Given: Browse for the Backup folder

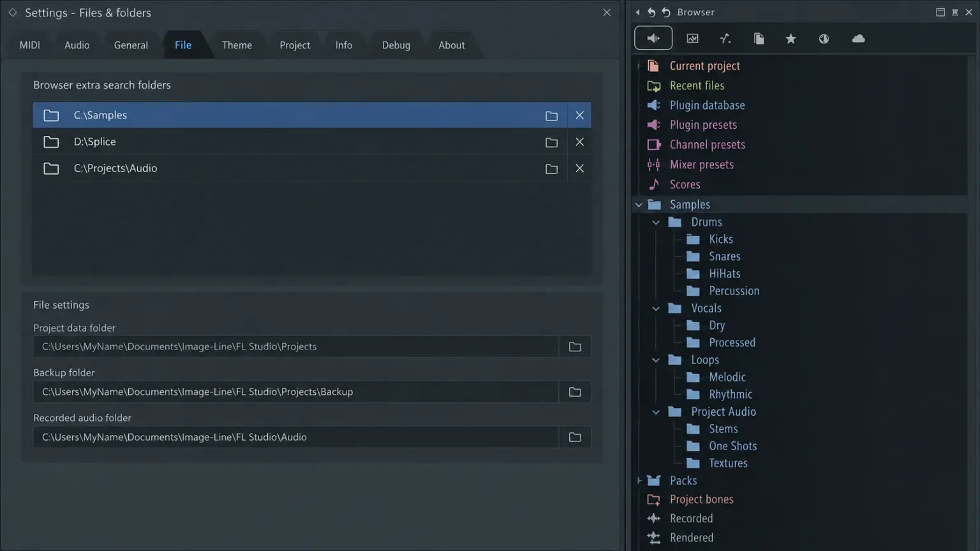Looking at the screenshot, I should [575, 392].
